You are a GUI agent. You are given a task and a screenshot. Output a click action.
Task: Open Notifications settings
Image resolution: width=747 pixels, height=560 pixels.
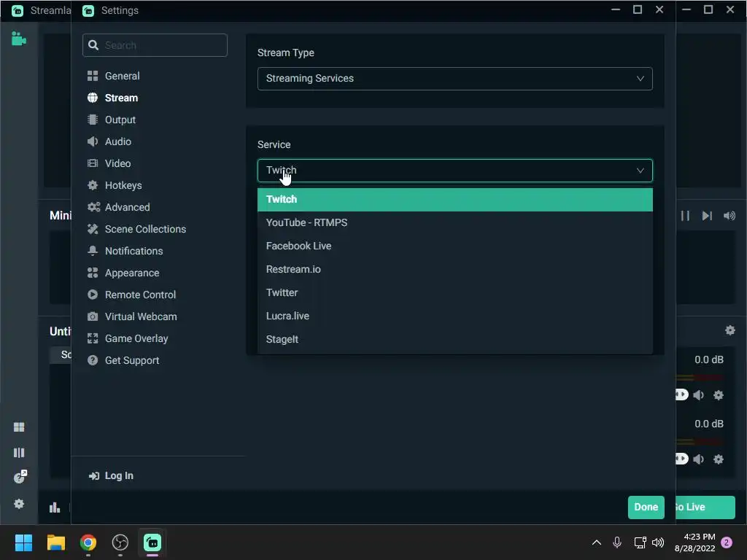point(125,251)
